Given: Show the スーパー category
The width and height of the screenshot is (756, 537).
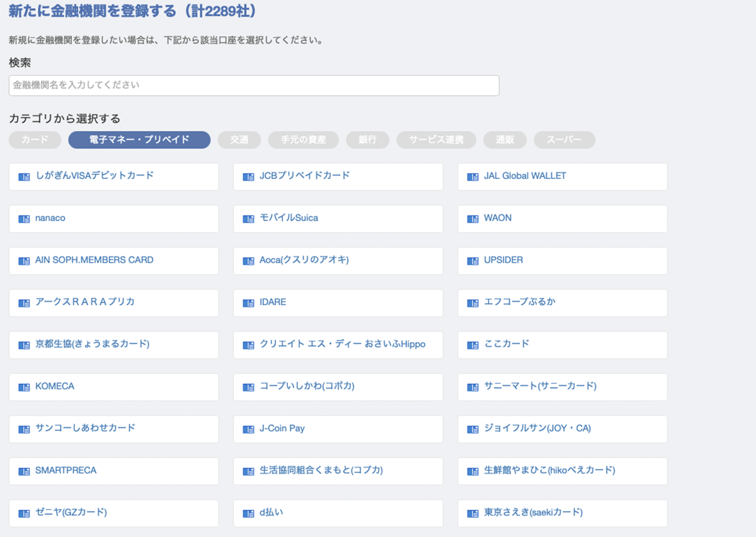Looking at the screenshot, I should click(564, 140).
